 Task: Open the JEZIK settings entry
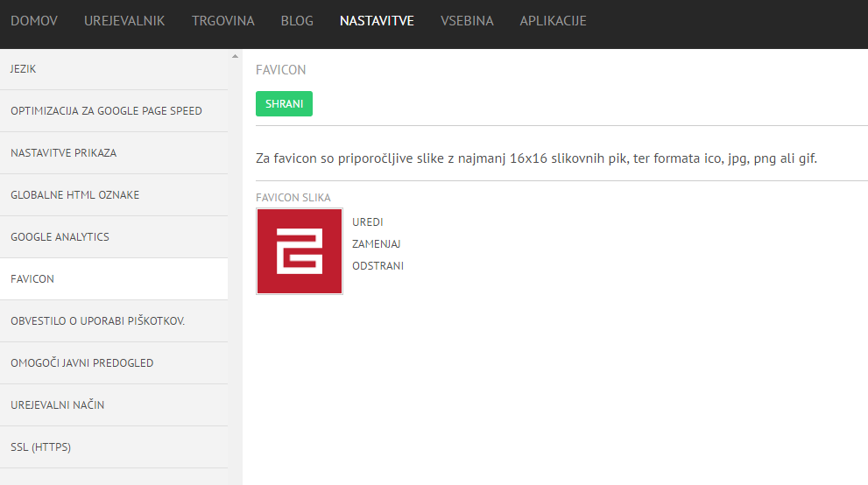pos(114,69)
